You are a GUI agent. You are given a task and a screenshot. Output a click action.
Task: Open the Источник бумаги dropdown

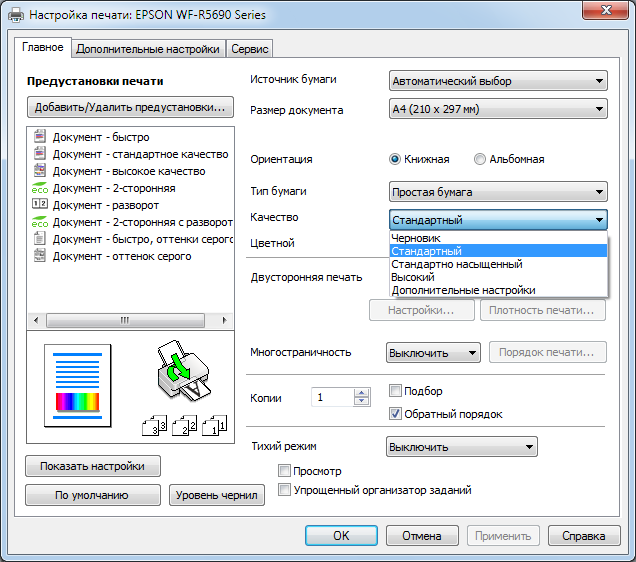pyautogui.click(x=498, y=81)
